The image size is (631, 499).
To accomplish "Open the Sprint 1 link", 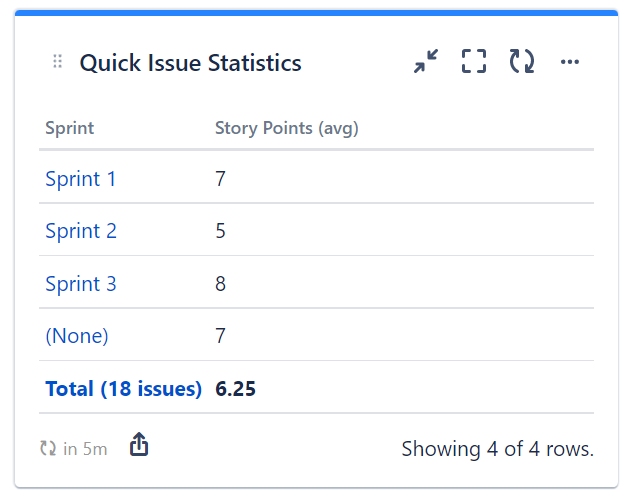I will coord(80,178).
